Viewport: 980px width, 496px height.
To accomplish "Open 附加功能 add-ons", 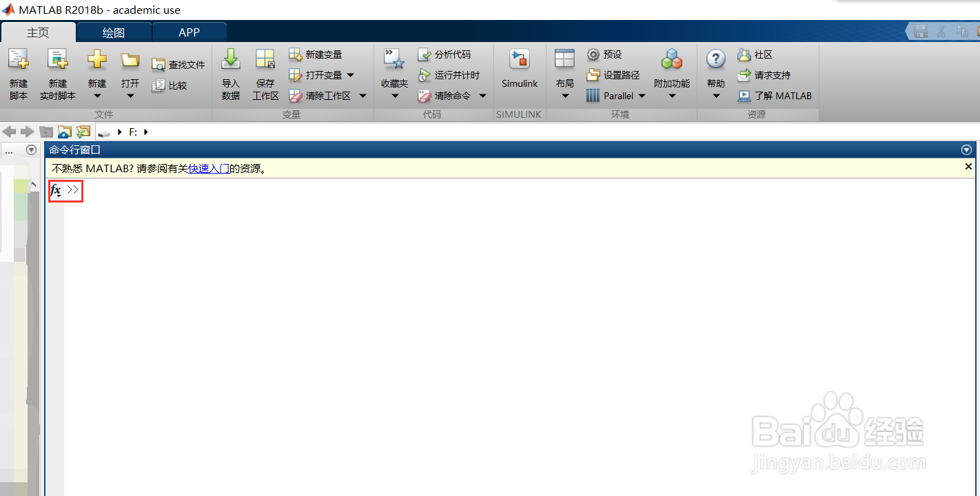I will (x=672, y=69).
